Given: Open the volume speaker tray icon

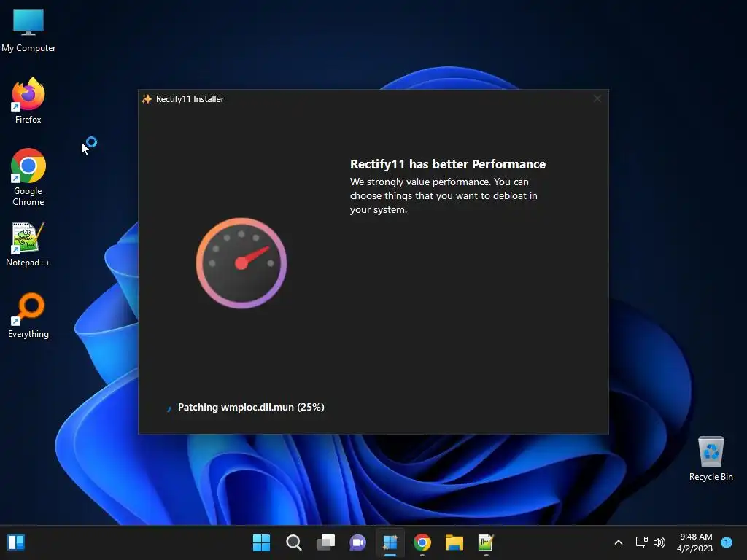Looking at the screenshot, I should pyautogui.click(x=659, y=542).
